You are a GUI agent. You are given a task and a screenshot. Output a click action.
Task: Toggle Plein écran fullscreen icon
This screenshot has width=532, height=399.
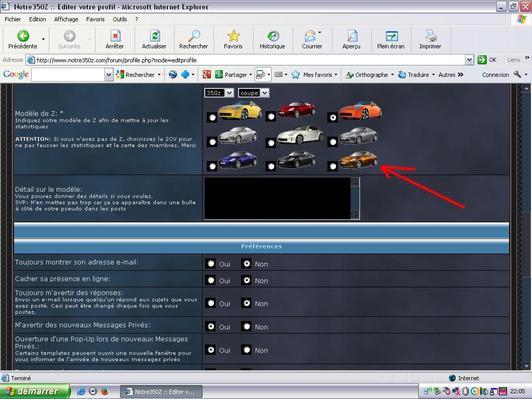tap(391, 36)
